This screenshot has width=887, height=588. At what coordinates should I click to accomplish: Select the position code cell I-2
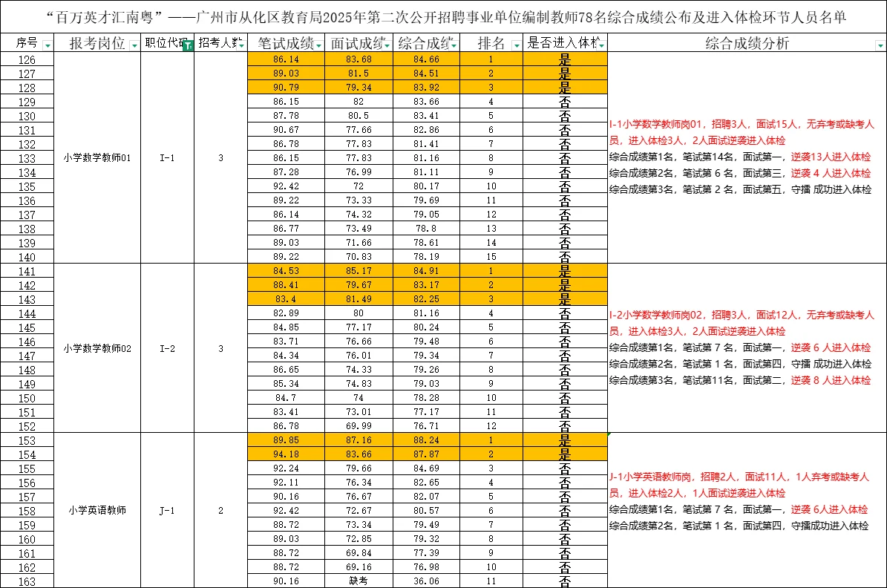[168, 348]
